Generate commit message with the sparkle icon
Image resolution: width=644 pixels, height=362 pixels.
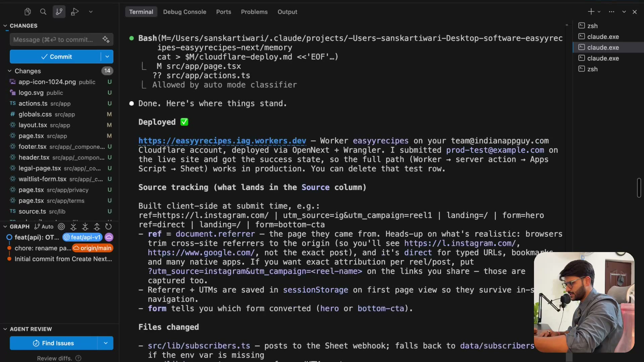pos(106,40)
